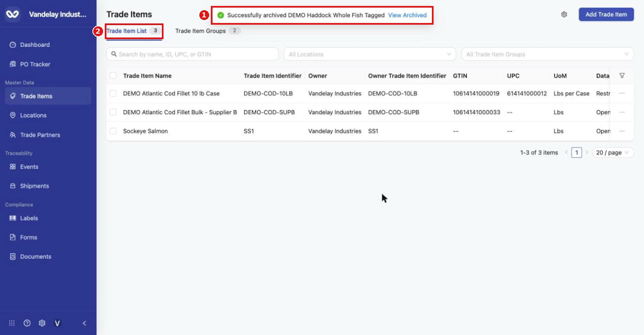
Task: Open the user avatar V icon
Action: click(x=57, y=323)
